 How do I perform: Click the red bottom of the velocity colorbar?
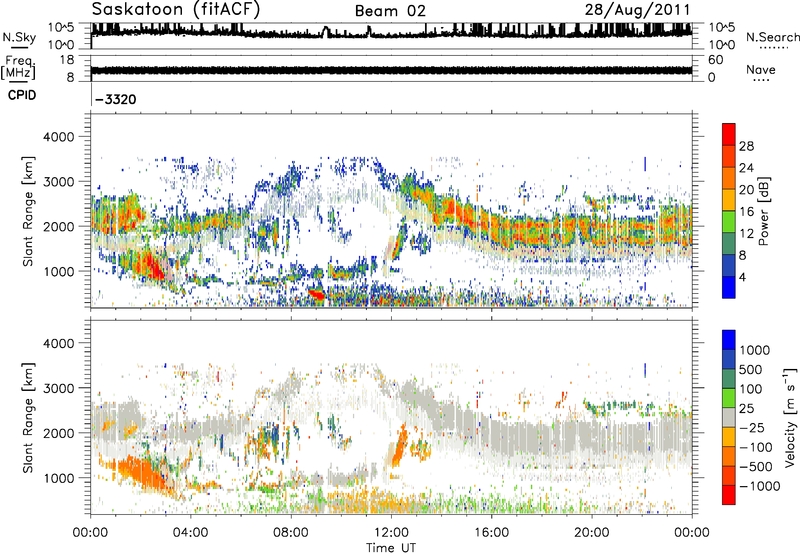click(729, 495)
